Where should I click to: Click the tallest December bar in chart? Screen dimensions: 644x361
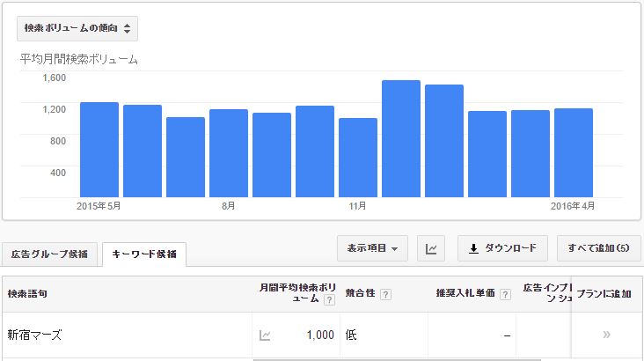pos(401,138)
